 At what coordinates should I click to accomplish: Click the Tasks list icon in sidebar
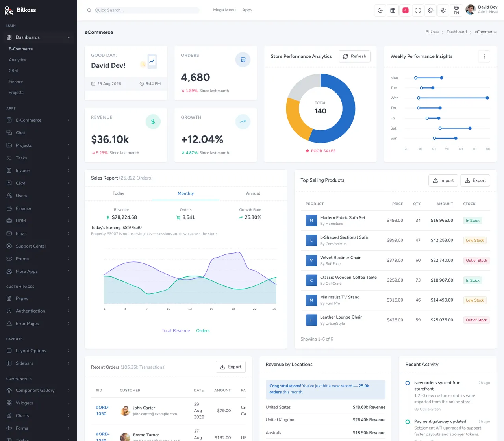[9, 158]
